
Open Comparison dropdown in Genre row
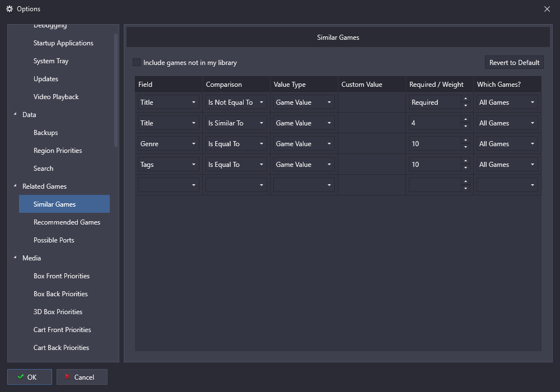coord(236,143)
